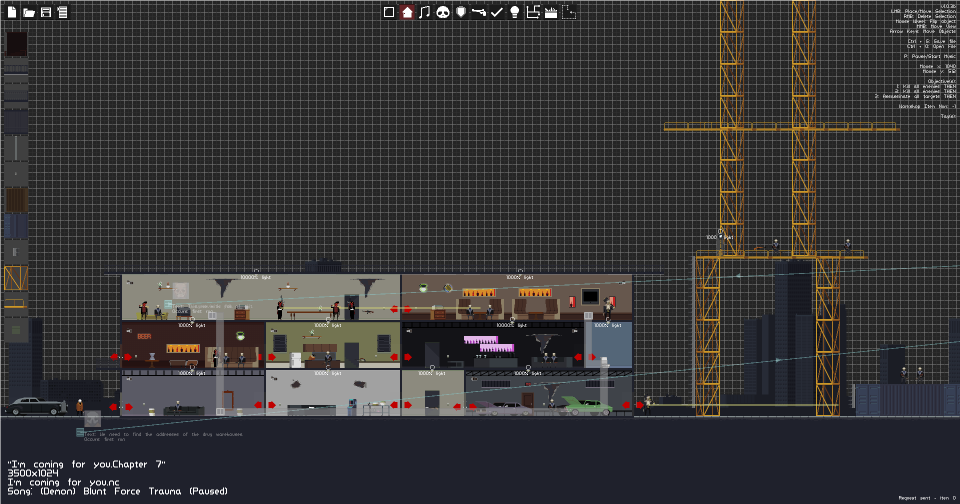960x504 pixels.
Task: Pick the brown wooden plank tile
Action: point(17,200)
